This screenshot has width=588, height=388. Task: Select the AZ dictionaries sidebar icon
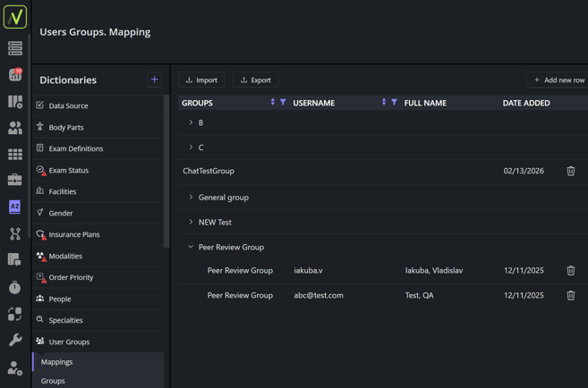pyautogui.click(x=15, y=207)
